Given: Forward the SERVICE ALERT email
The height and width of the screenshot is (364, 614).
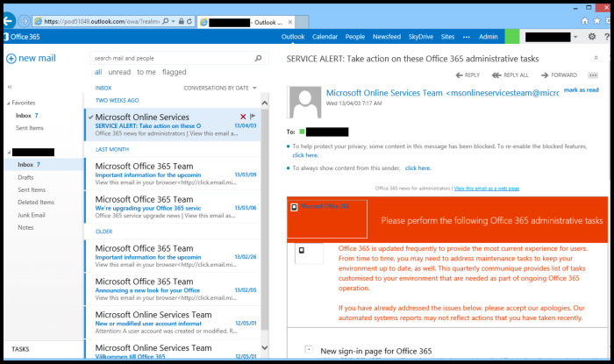Looking at the screenshot, I should [x=559, y=75].
